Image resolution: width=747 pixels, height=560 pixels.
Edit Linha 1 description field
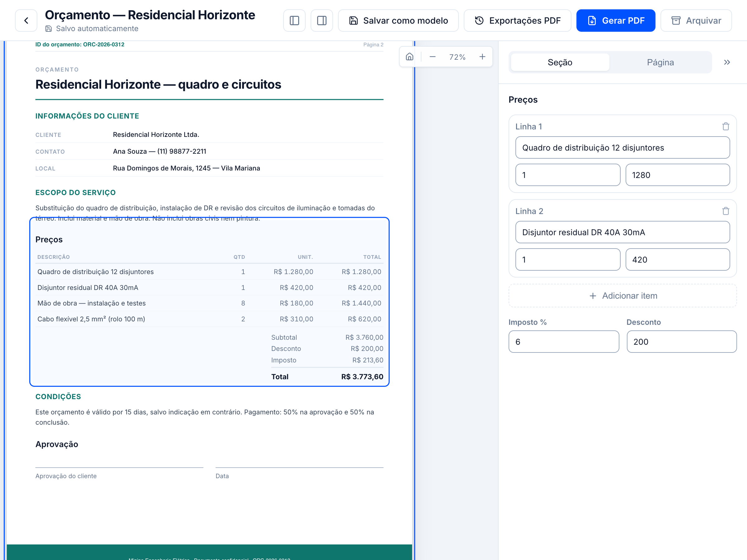click(622, 148)
